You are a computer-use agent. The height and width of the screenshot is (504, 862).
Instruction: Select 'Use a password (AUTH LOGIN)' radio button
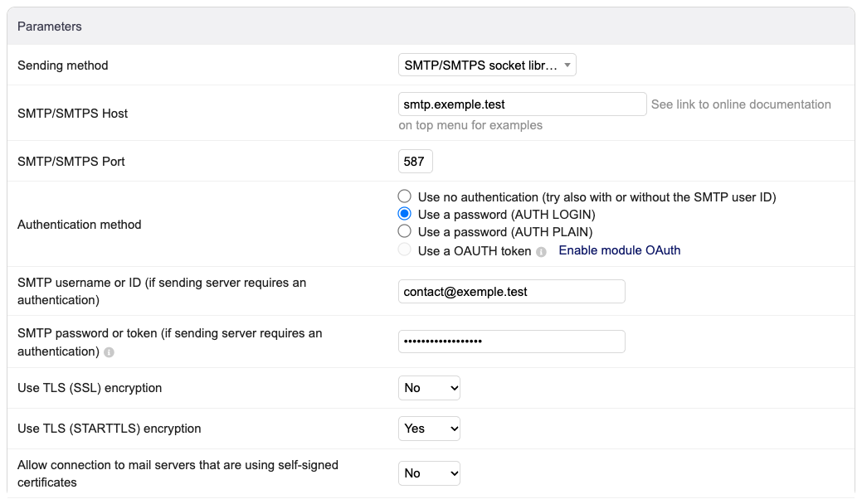coord(405,214)
